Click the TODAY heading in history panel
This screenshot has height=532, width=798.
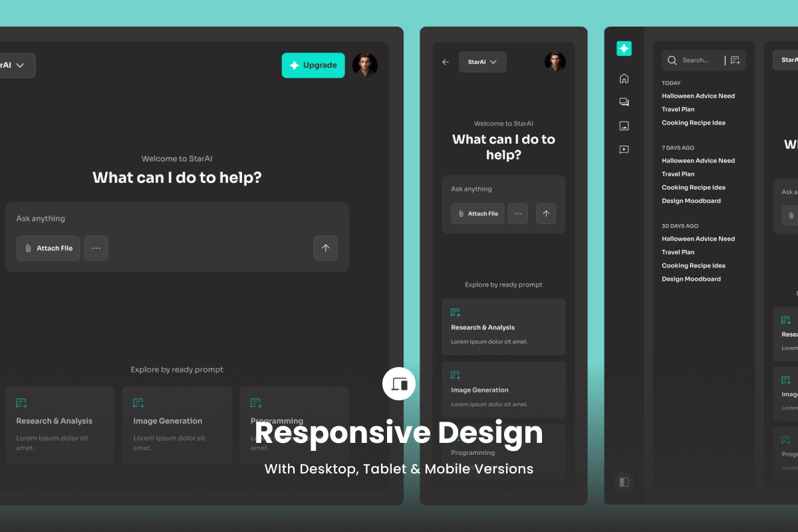coord(671,83)
